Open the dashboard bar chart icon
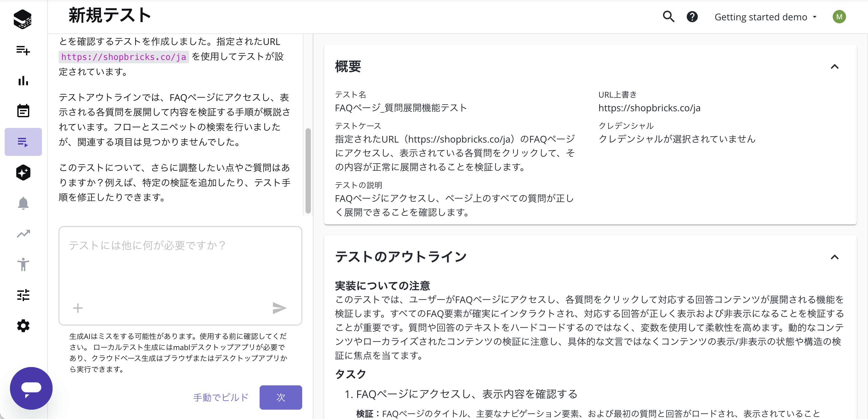This screenshot has height=419, width=868. click(x=23, y=80)
